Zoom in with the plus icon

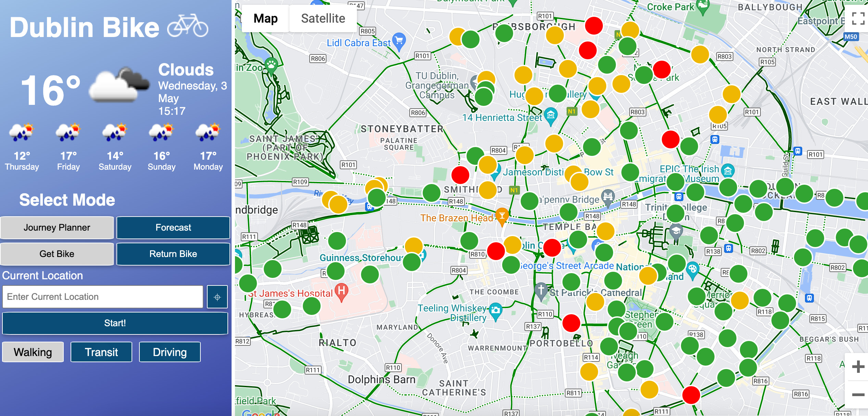pos(858,367)
